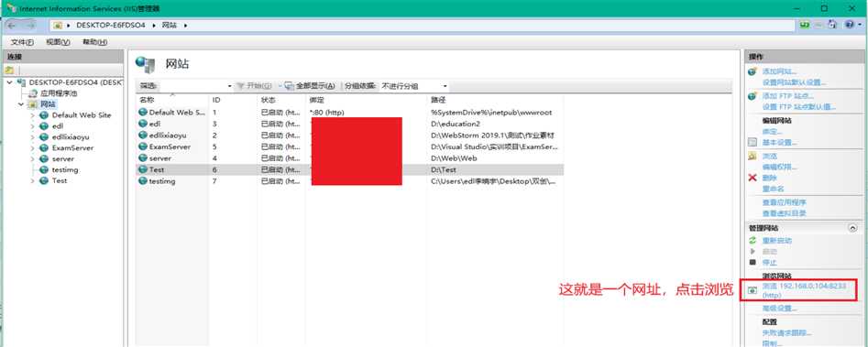Viewport: 868px width, 347px height.
Task: Click the black square 停止 icon
Action: [752, 262]
